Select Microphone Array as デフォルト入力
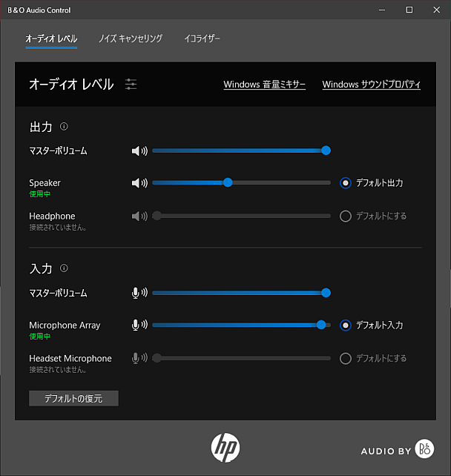Screen dimensions: 451x476 (346, 325)
